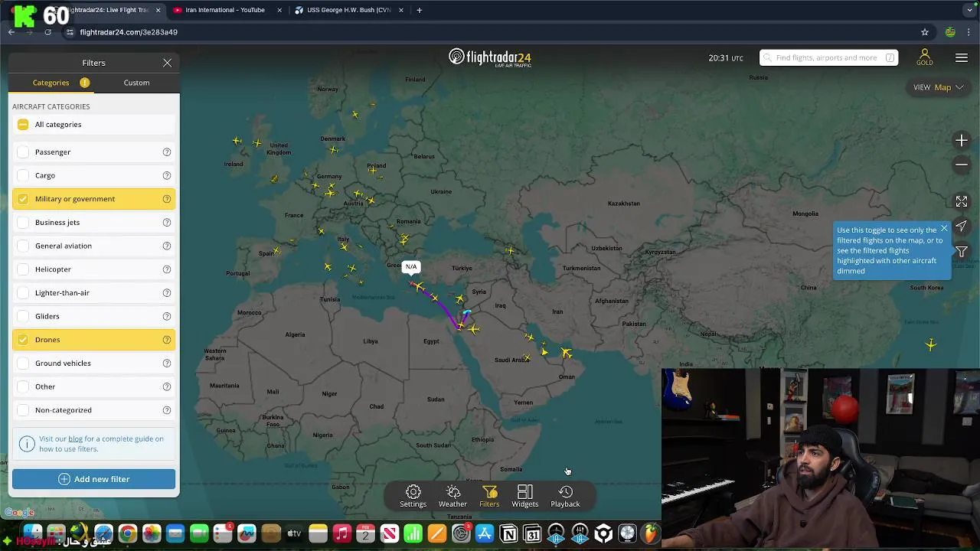
Task: Close the Filters panel
Action: (167, 63)
